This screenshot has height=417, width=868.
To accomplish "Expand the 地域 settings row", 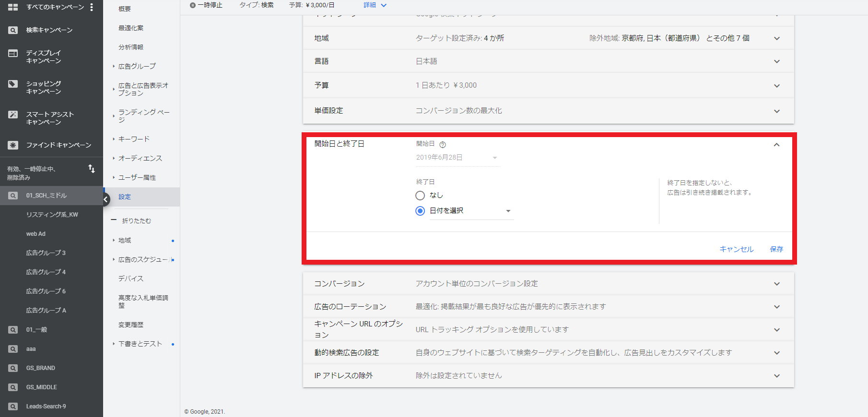I will 548,38.
